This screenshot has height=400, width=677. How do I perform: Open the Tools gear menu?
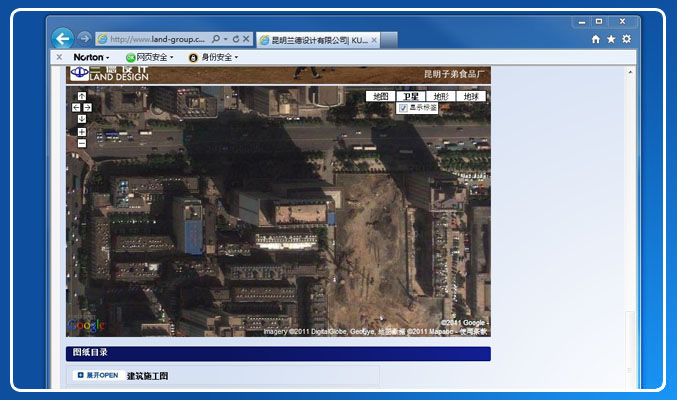pyautogui.click(x=626, y=39)
